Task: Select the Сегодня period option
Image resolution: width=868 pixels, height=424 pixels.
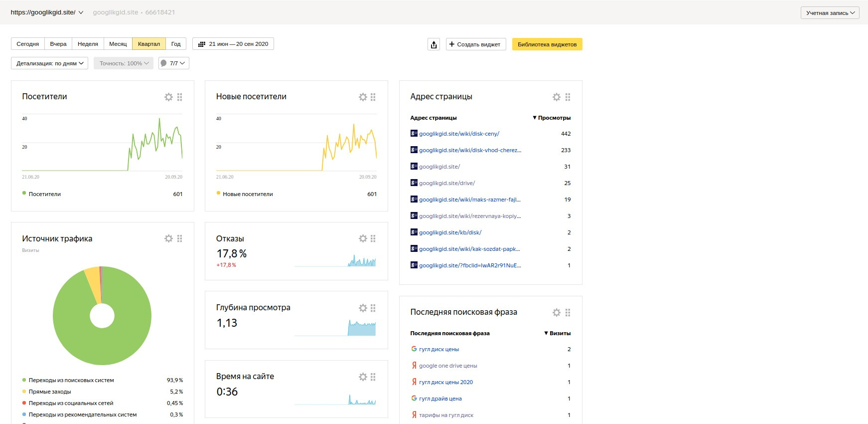Action: click(28, 44)
